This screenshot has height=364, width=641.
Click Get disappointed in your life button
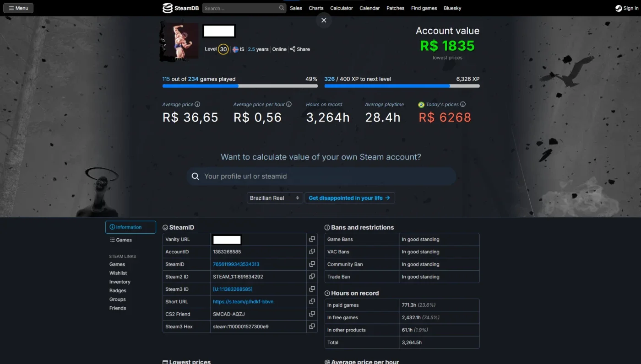pos(350,198)
